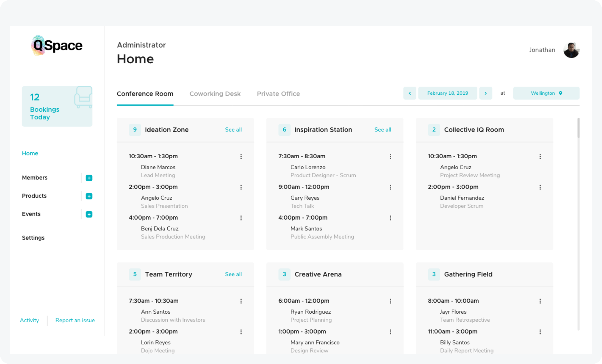Open Events in the sidebar
This screenshot has height=364, width=602.
(31, 214)
